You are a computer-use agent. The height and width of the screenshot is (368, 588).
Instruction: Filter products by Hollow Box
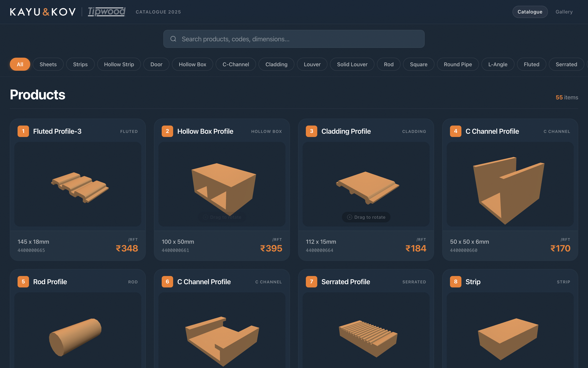tap(193, 64)
